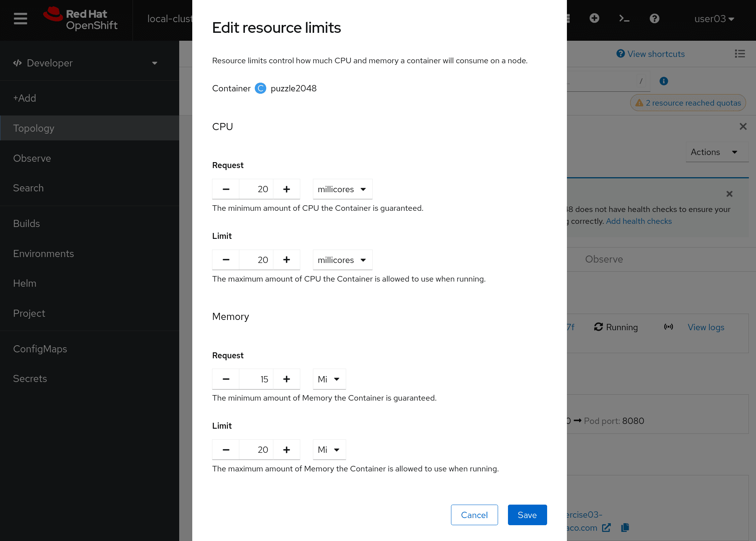Image resolution: width=756 pixels, height=541 pixels.
Task: Click the memory limit value field
Action: (x=256, y=450)
